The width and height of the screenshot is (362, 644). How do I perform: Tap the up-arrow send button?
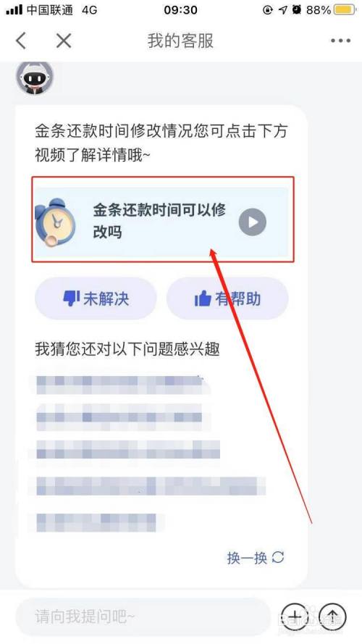(x=333, y=616)
